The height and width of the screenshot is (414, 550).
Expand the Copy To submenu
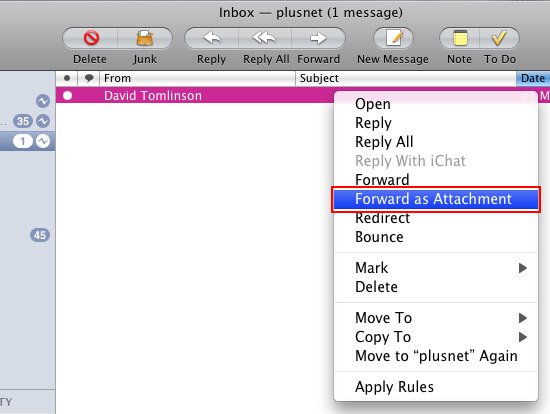(x=436, y=337)
